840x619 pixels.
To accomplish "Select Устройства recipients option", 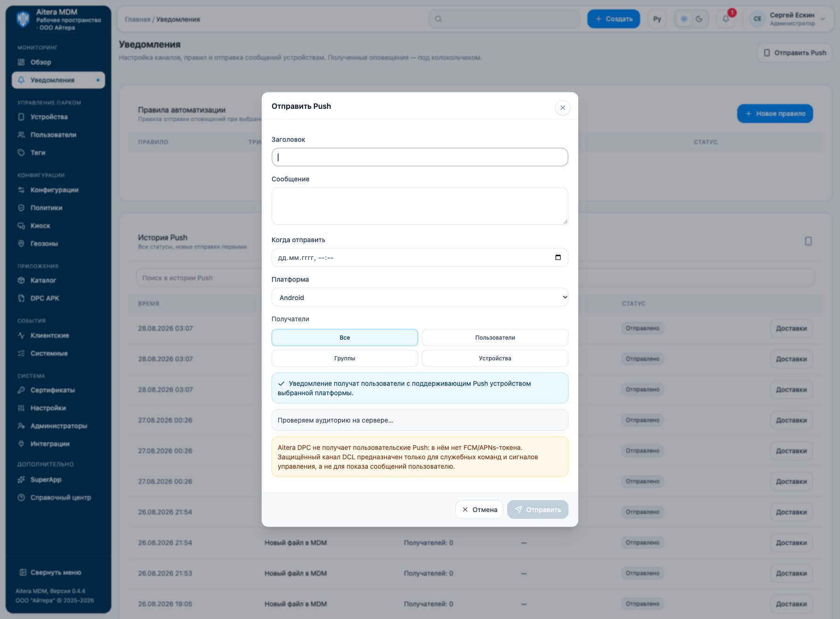I will tap(495, 358).
